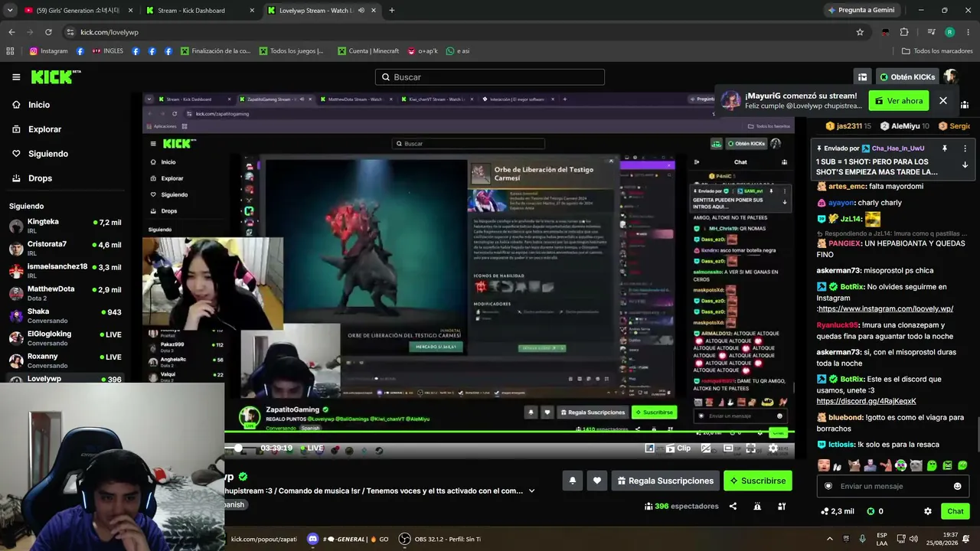Screen dimensions: 980x551
Task: Open a new browser tab
Action: [392, 11]
